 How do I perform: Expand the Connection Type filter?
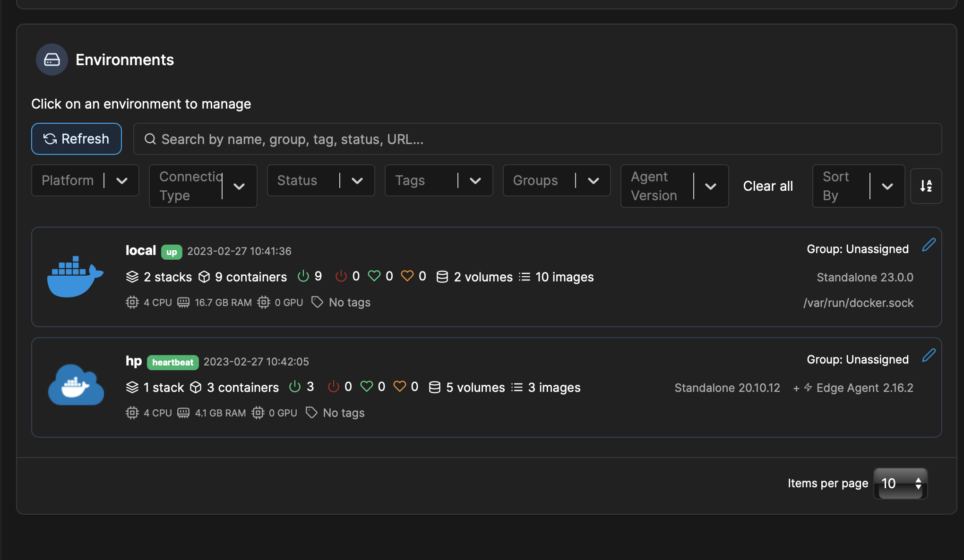pyautogui.click(x=203, y=186)
